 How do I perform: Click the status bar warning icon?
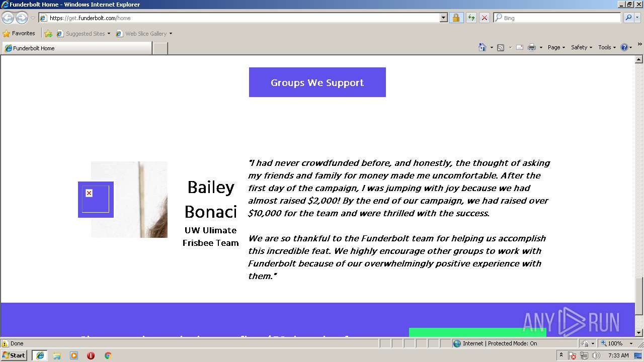point(5,343)
